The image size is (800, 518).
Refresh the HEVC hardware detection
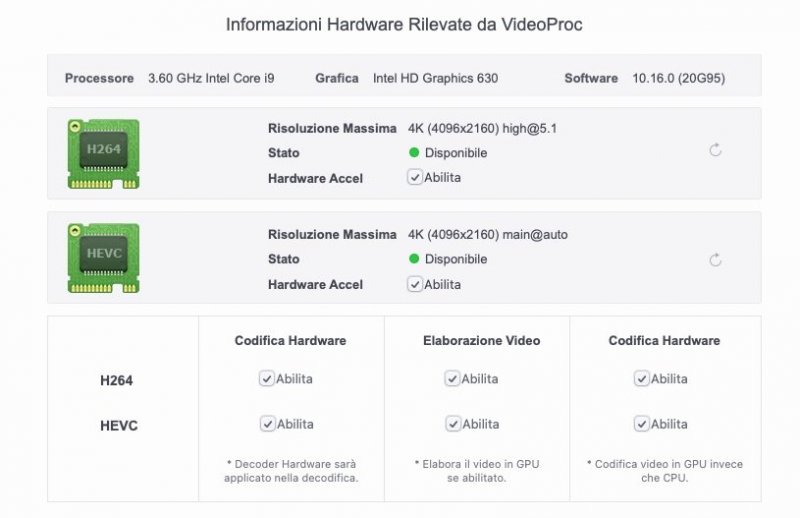click(x=715, y=260)
